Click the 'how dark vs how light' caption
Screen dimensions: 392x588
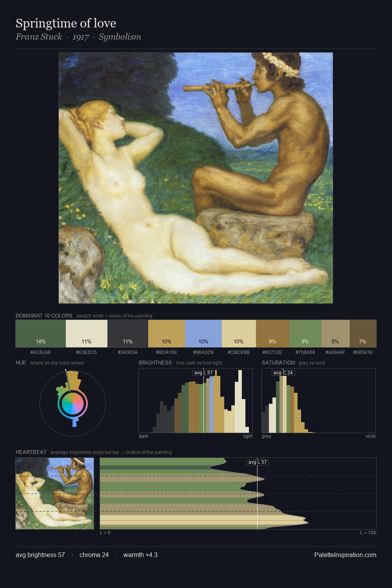coord(199,363)
